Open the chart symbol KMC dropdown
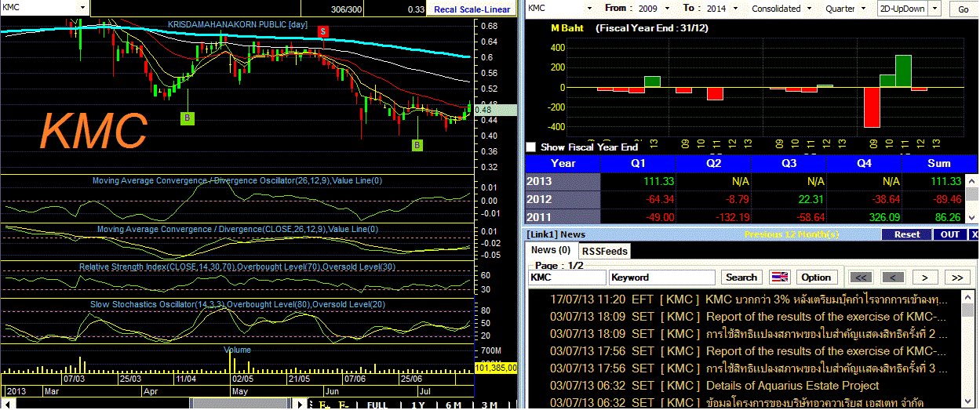Screen dimensions: 980x410 (x=83, y=7)
